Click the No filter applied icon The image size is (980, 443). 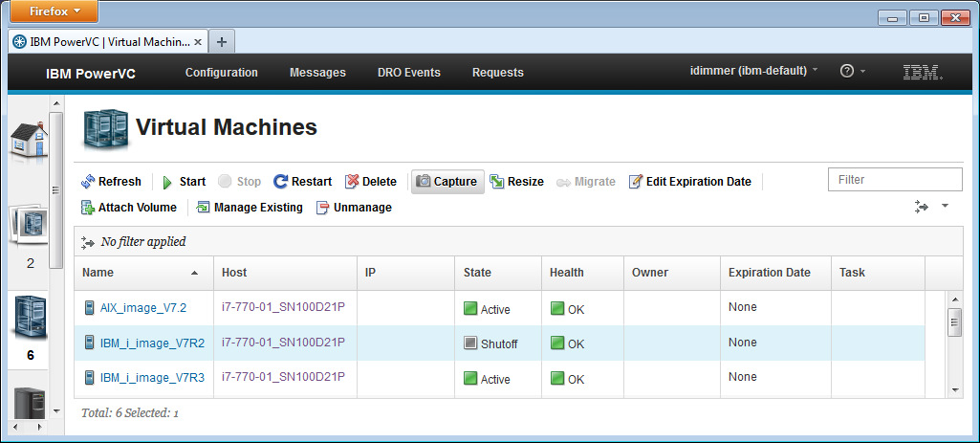click(88, 242)
